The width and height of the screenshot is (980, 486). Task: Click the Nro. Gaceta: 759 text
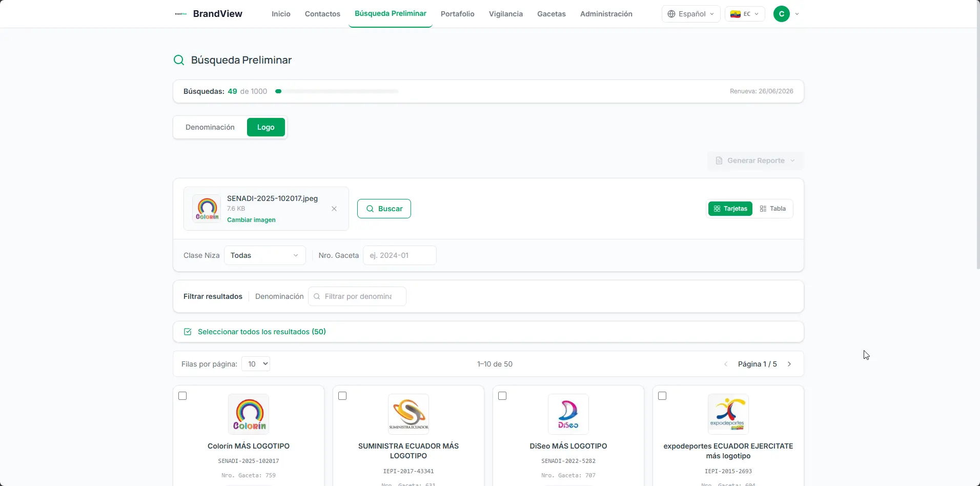(x=249, y=475)
